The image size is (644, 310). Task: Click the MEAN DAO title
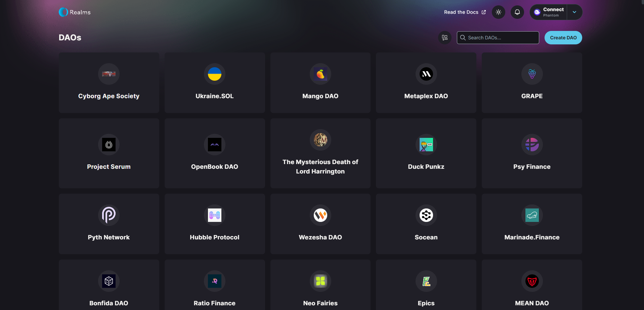point(532,303)
